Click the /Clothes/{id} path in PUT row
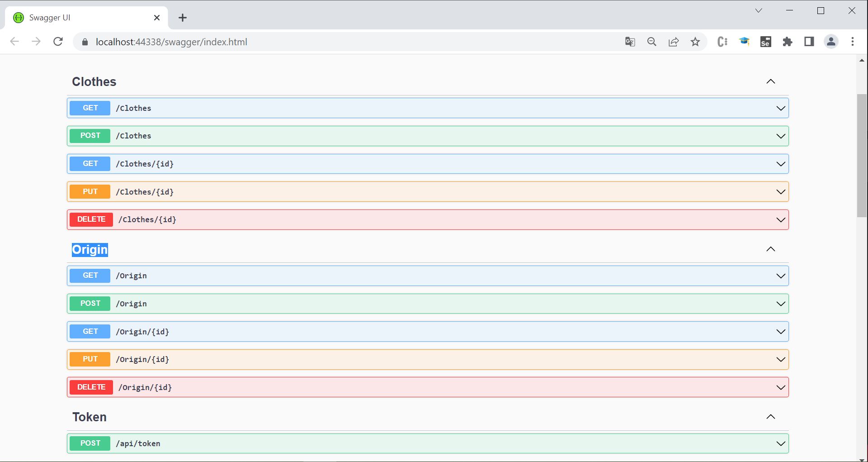The height and width of the screenshot is (462, 868). point(145,192)
